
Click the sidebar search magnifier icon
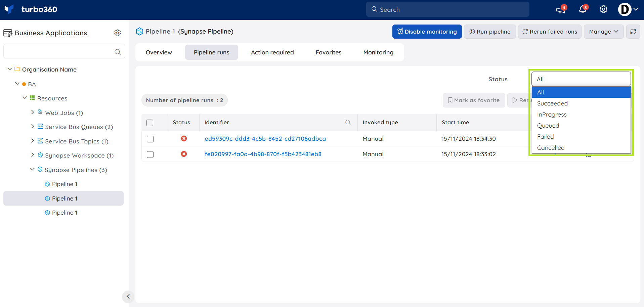118,52
